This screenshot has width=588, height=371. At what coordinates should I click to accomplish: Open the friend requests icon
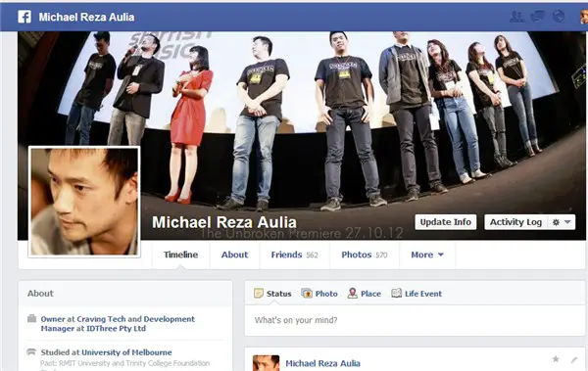(516, 17)
